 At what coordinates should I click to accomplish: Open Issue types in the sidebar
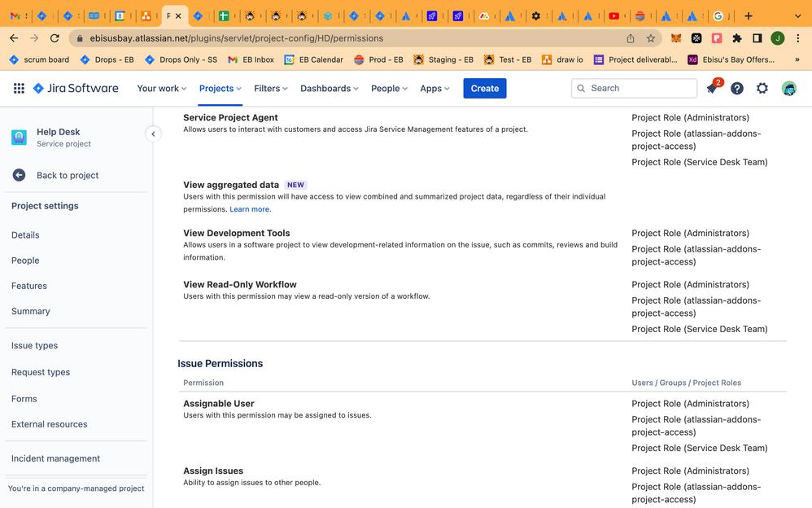(x=35, y=346)
